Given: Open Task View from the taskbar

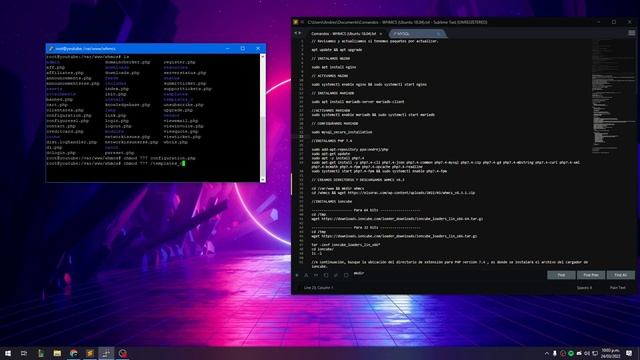Looking at the screenshot, I should click(24, 353).
